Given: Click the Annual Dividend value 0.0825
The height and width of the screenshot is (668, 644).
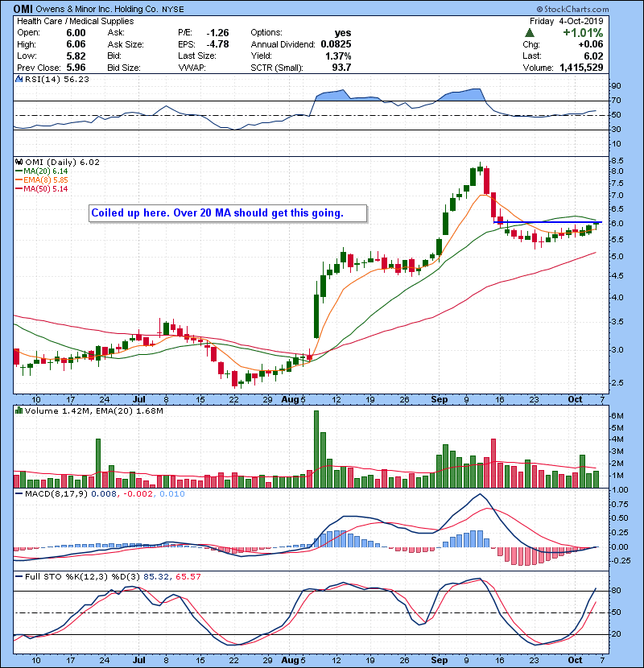Looking at the screenshot, I should point(336,44).
